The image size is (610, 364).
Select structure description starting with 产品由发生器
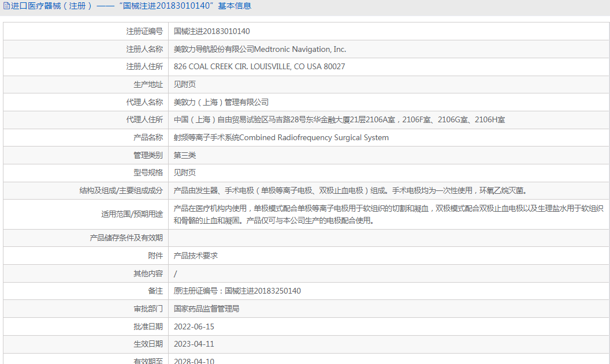click(351, 191)
